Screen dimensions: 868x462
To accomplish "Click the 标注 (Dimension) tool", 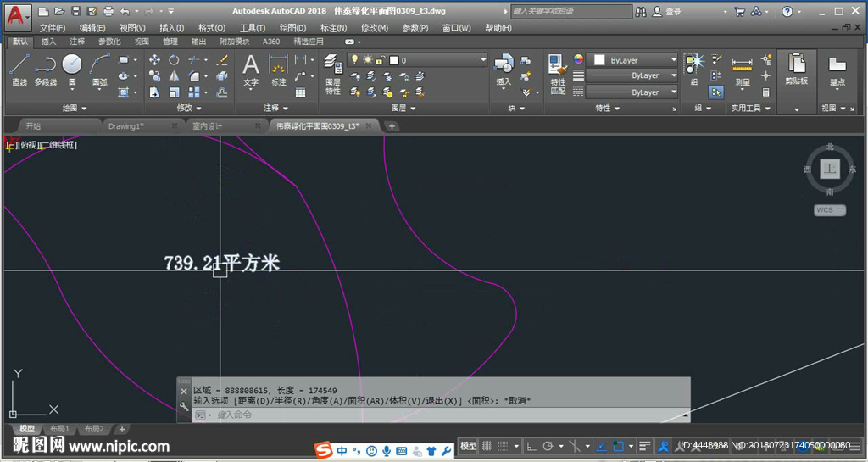I will [278, 70].
